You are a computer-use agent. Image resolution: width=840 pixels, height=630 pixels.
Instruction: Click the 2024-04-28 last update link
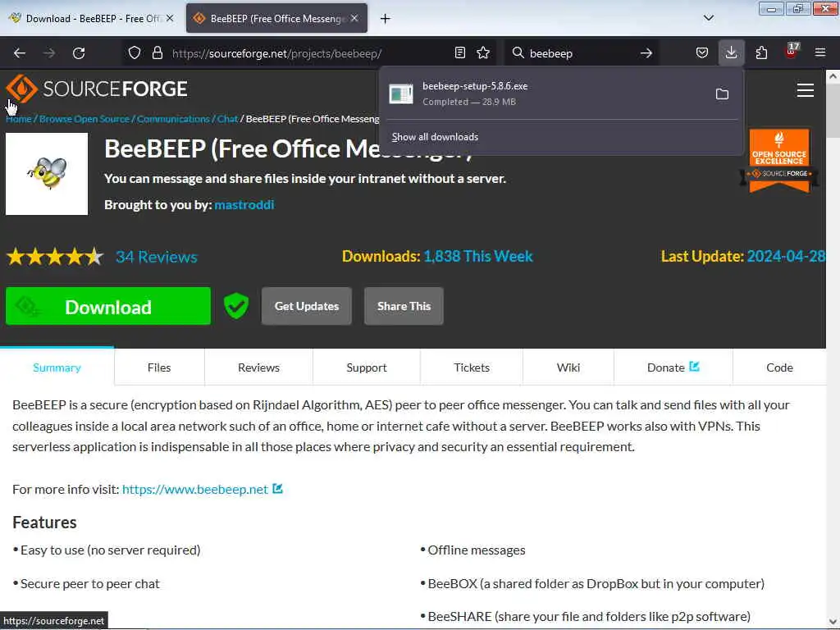tap(786, 256)
